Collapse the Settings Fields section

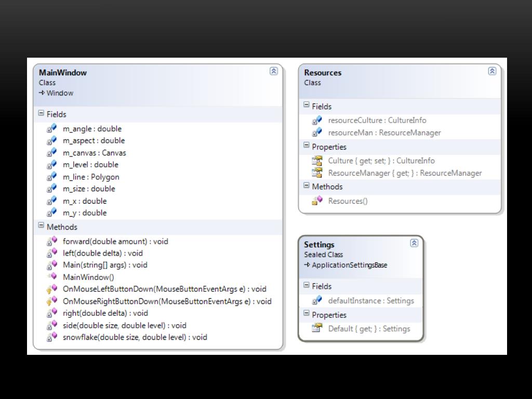click(x=307, y=285)
